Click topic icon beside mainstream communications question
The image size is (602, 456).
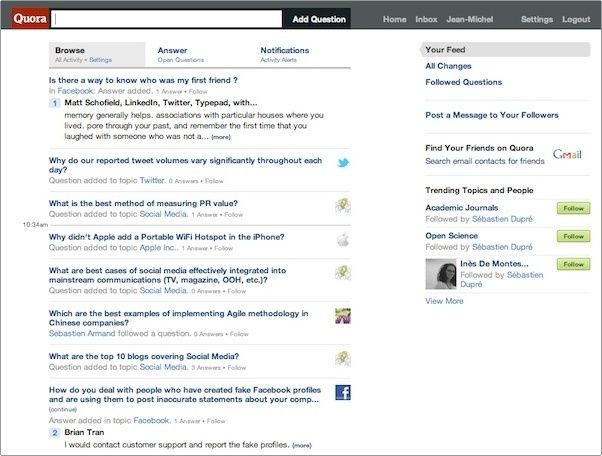(x=343, y=273)
